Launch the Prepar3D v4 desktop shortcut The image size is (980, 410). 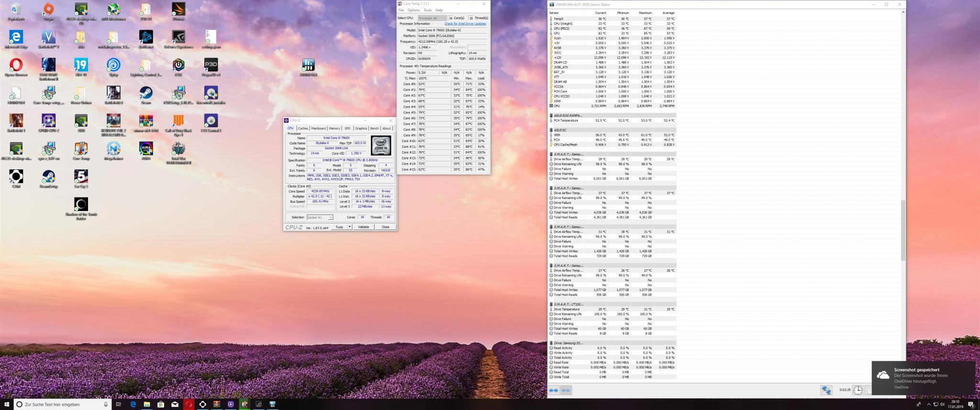coord(211,67)
